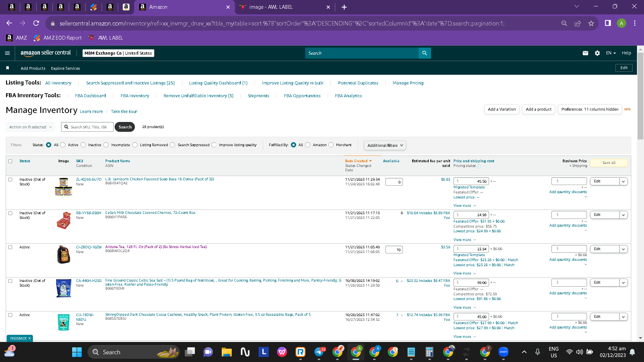Expand Edit dropdown arrow for Arizona Tea

click(624, 249)
